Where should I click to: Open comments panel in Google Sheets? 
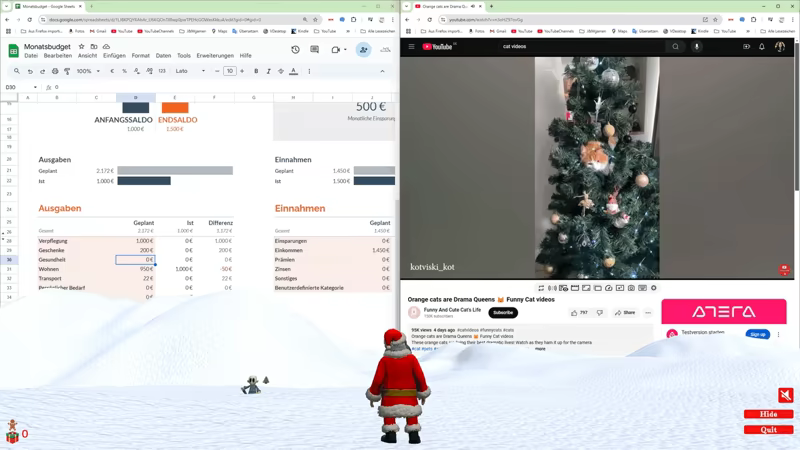tap(314, 50)
